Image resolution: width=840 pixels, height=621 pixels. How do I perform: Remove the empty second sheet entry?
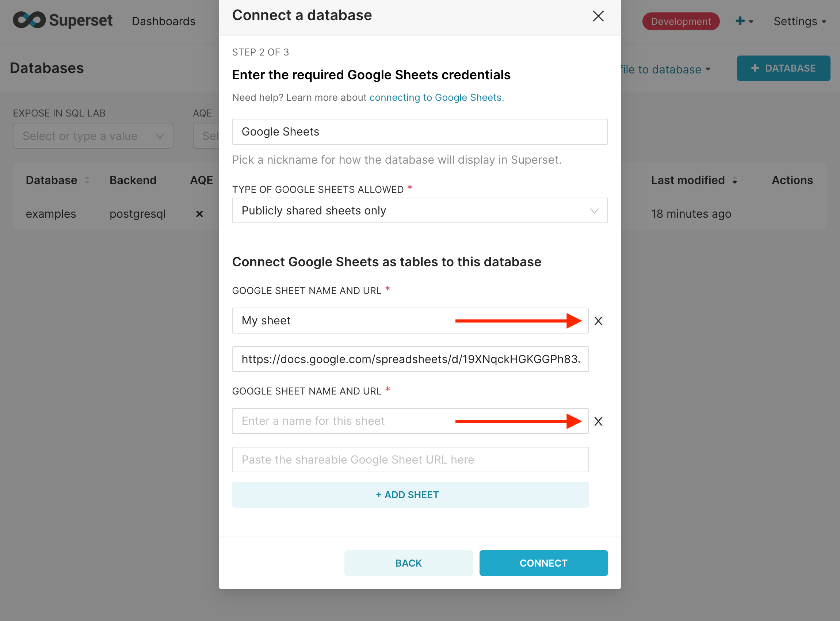pyautogui.click(x=598, y=421)
